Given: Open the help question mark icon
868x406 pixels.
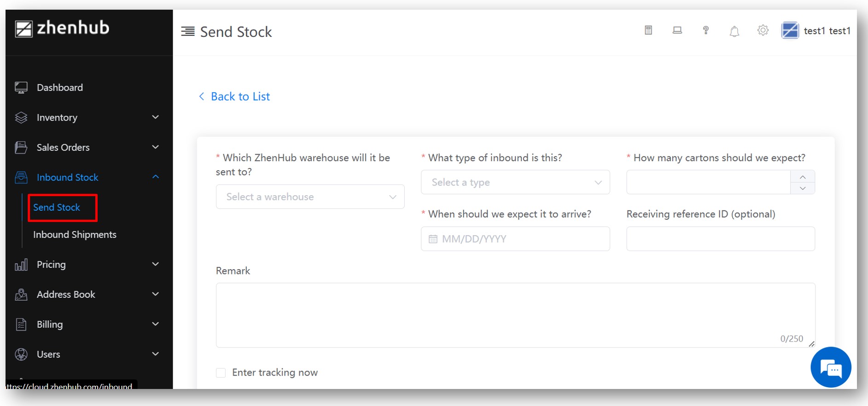Looking at the screenshot, I should coord(705,30).
